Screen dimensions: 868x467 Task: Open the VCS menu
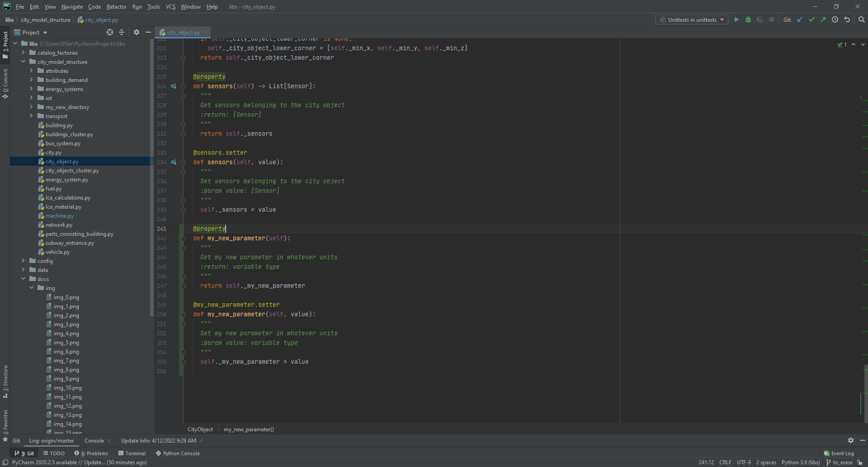[x=170, y=6]
